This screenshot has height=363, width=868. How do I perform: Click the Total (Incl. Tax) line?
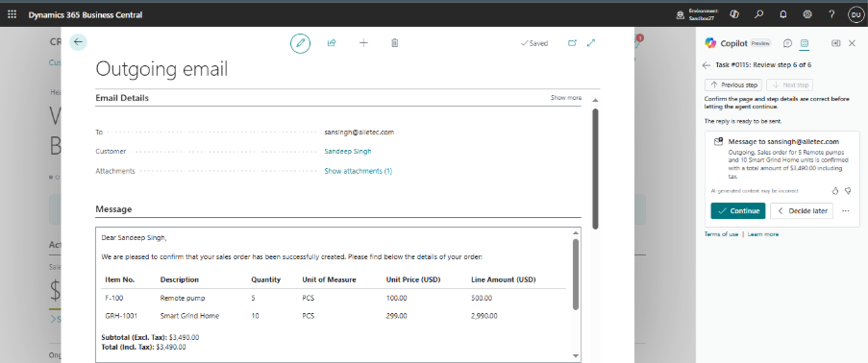tap(143, 347)
